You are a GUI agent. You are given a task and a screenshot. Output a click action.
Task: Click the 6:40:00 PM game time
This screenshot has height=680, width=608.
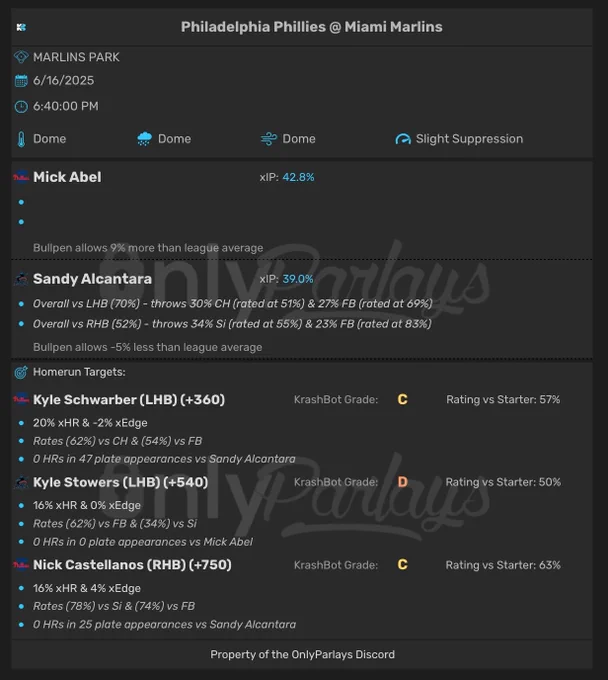click(x=66, y=106)
